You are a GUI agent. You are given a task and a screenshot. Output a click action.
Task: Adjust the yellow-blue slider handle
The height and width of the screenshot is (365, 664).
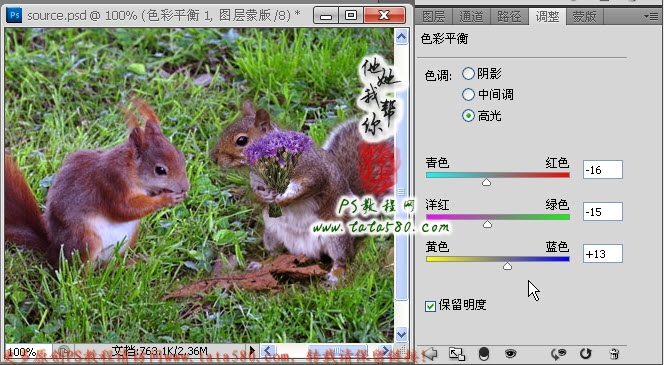click(x=507, y=266)
